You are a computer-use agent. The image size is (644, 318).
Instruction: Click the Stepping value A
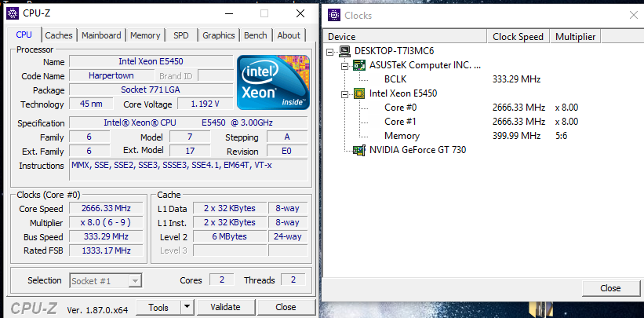pyautogui.click(x=286, y=137)
